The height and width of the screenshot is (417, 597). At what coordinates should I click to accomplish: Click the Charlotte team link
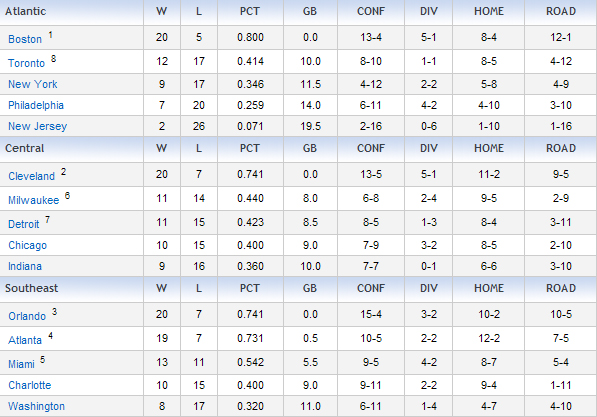pos(30,385)
